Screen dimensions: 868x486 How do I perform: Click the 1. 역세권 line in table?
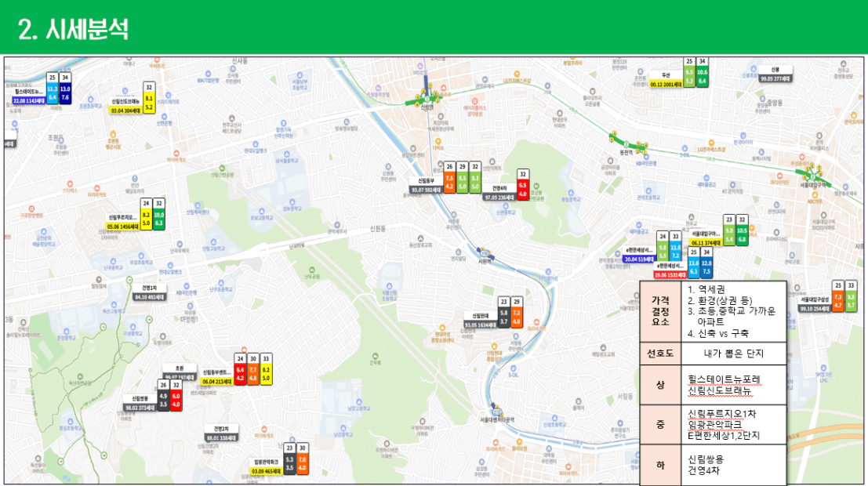pos(706,289)
